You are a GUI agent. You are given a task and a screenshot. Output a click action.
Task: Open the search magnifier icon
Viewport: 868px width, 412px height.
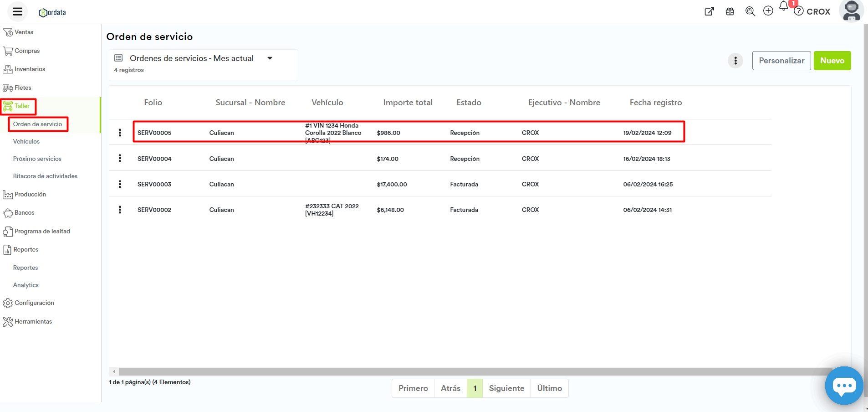750,11
